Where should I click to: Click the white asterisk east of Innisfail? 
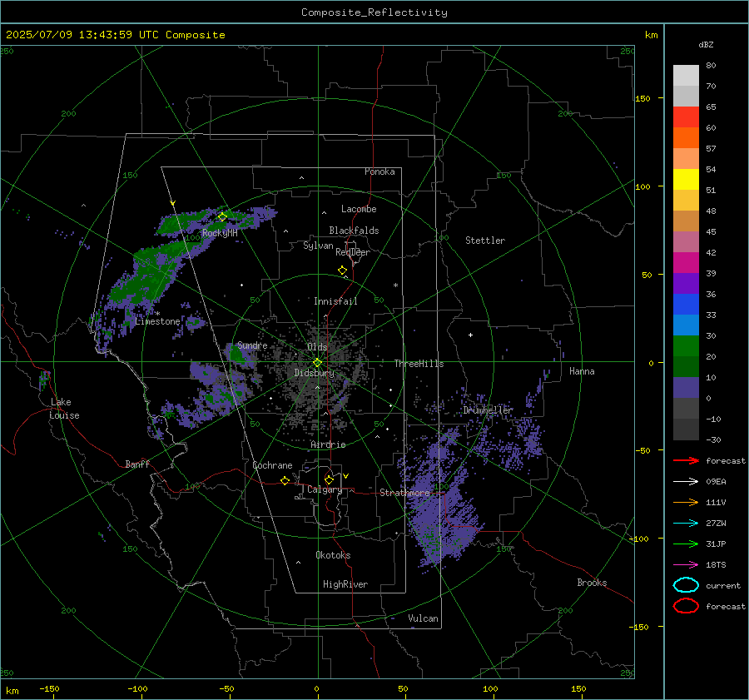(x=395, y=285)
